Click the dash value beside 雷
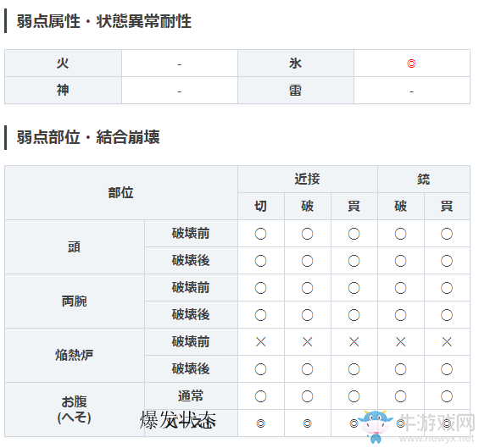Image resolution: width=479 pixels, height=448 pixels. (x=411, y=91)
